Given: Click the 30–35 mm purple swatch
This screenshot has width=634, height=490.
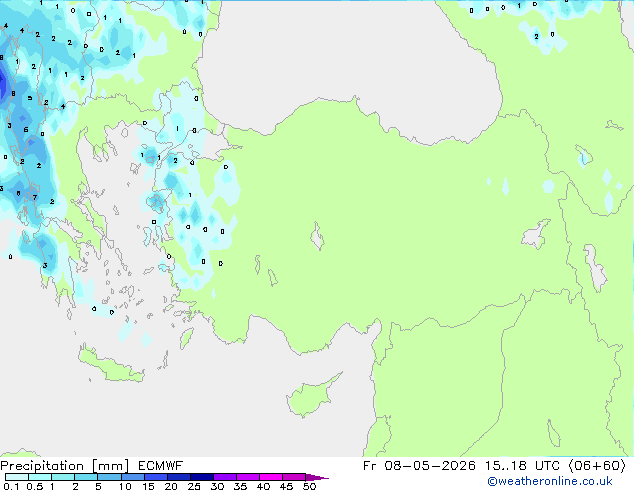Looking at the screenshot, I should [224, 477].
